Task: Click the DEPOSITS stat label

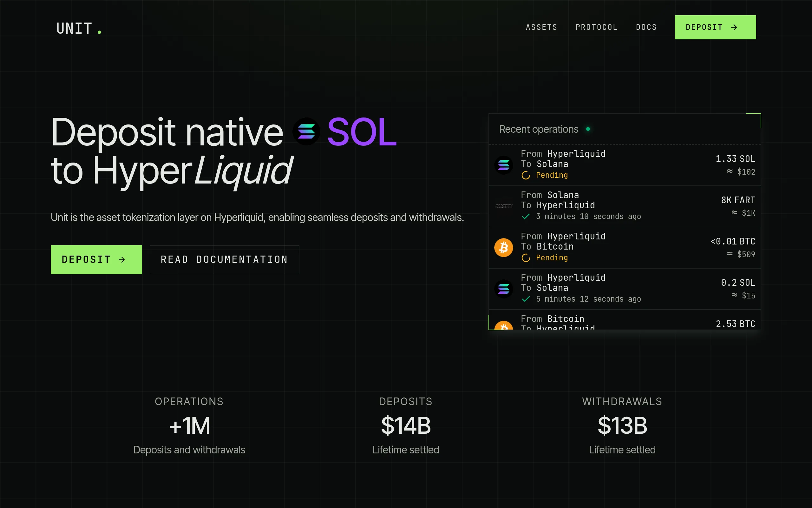Action: [x=405, y=402]
